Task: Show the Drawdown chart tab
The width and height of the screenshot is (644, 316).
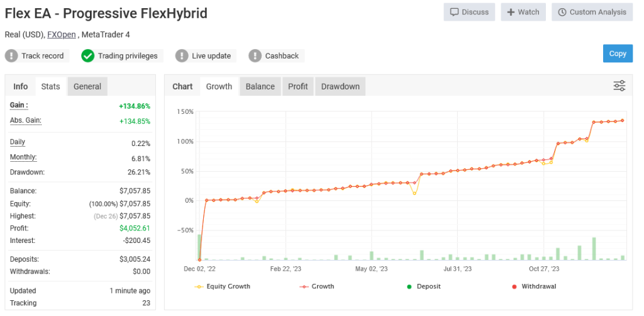Action: pos(340,86)
